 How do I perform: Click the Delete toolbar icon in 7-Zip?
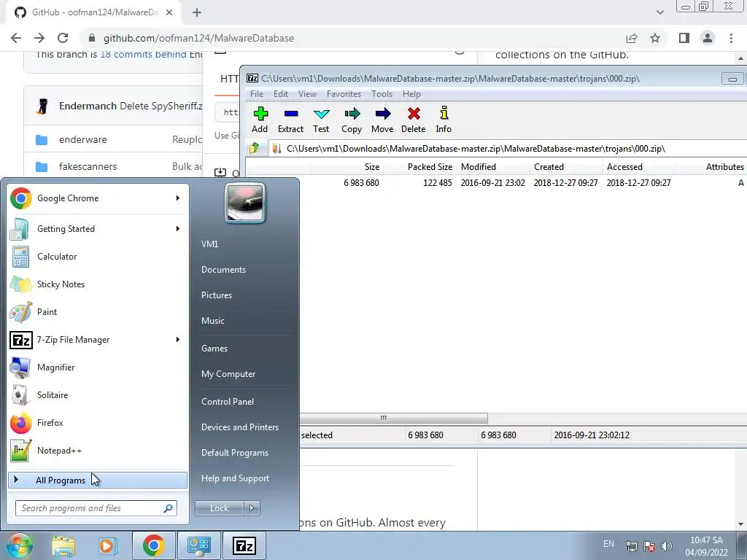(413, 120)
